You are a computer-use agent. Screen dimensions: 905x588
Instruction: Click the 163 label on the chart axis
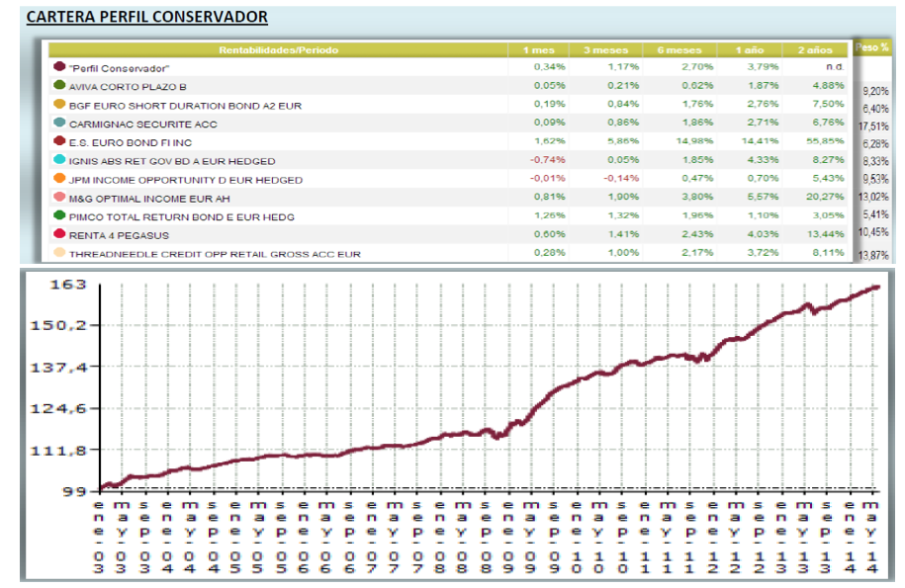(x=68, y=285)
